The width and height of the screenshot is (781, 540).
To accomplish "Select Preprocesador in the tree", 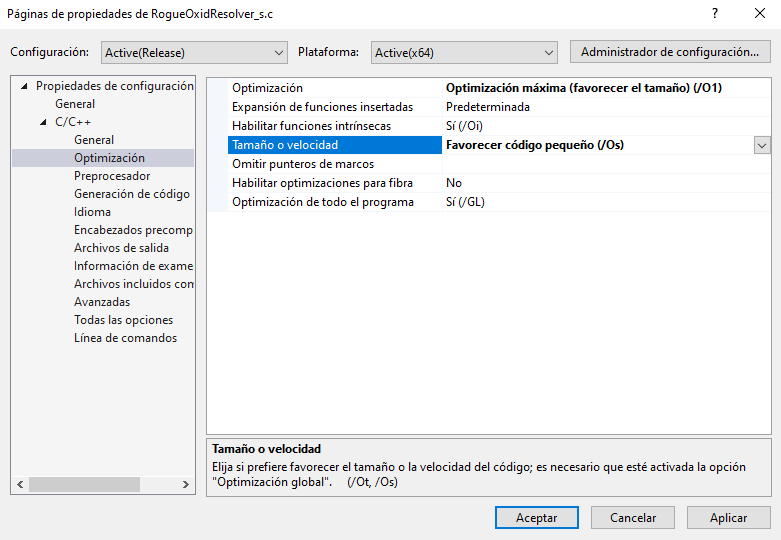I will tap(112, 176).
